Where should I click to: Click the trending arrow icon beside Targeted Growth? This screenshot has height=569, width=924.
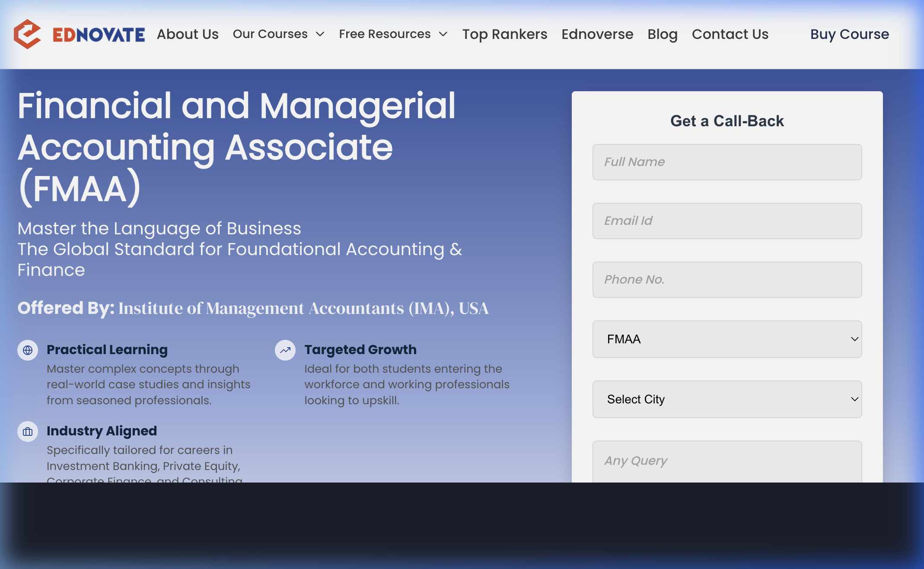tap(285, 350)
